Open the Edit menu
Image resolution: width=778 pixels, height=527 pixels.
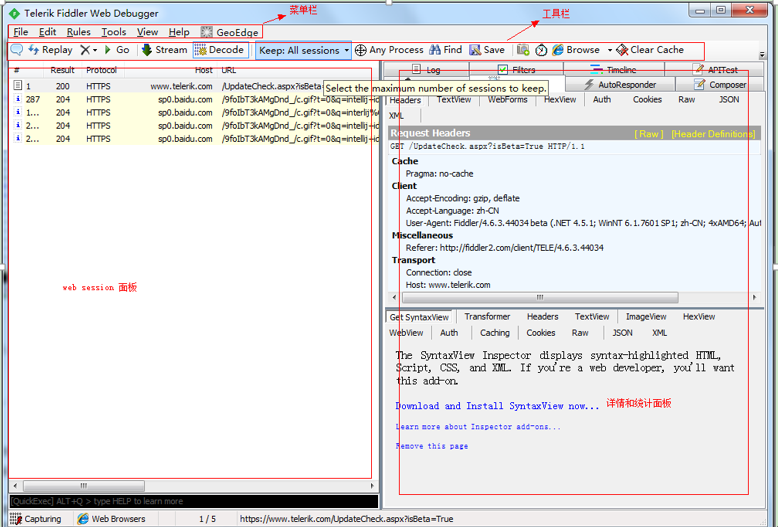47,32
